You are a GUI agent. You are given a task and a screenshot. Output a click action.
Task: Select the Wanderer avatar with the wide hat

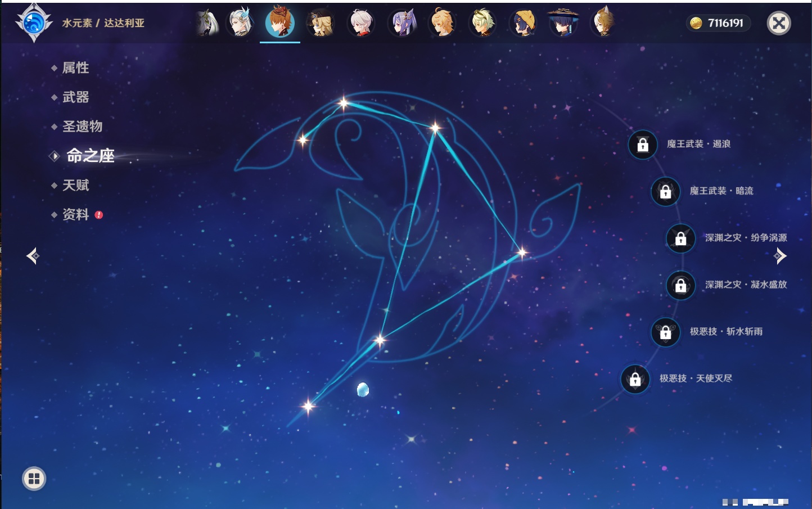[563, 22]
